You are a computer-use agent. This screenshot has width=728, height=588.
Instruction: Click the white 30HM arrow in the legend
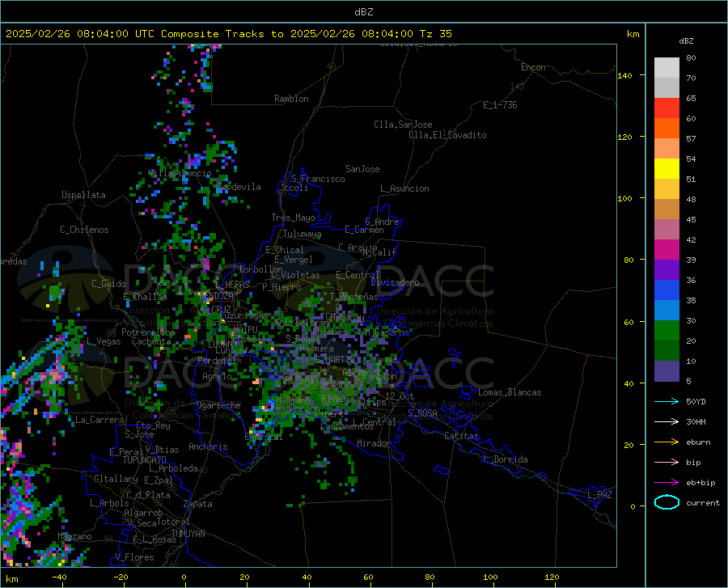[667, 421]
